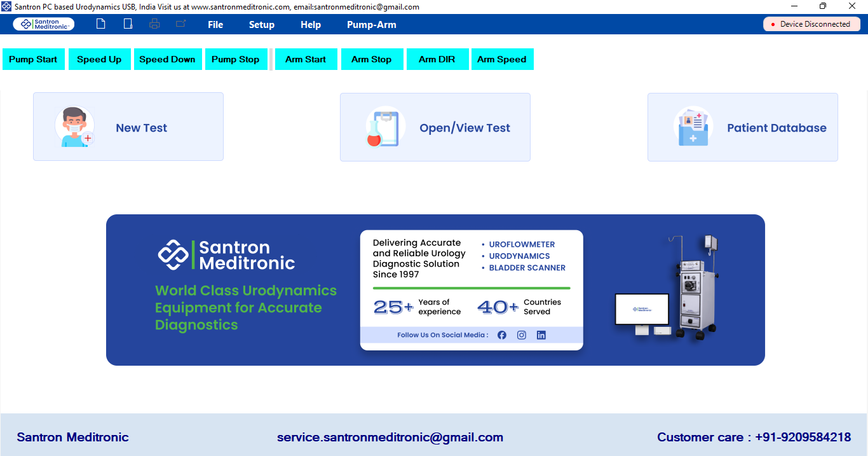Click the application icon in title bar
The height and width of the screenshot is (456, 868).
[x=6, y=6]
